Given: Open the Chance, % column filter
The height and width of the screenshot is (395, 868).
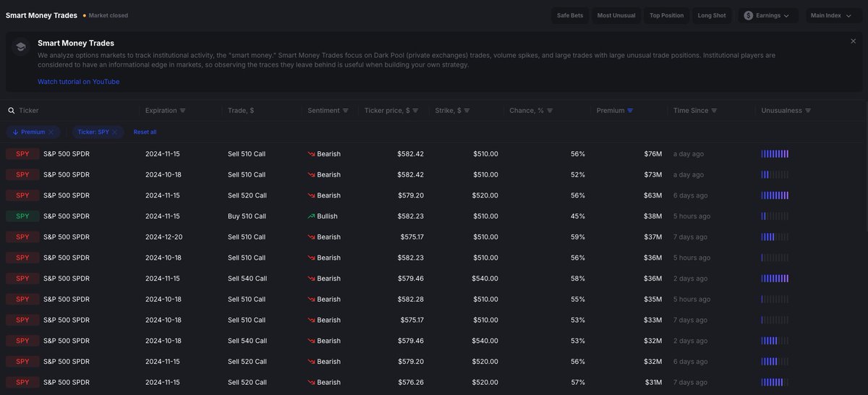Looking at the screenshot, I should point(550,111).
